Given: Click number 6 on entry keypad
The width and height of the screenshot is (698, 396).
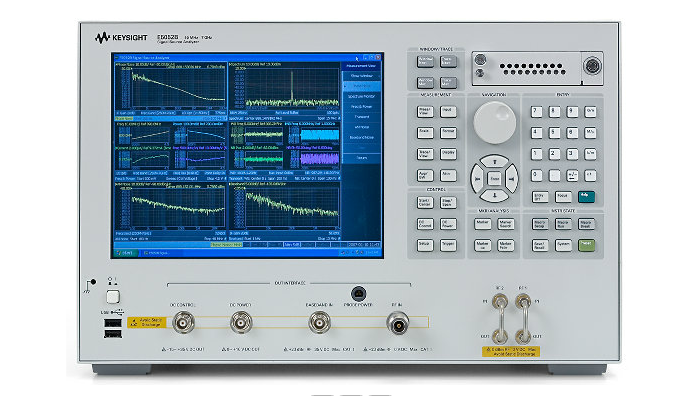Looking at the screenshot, I should 572,133.
